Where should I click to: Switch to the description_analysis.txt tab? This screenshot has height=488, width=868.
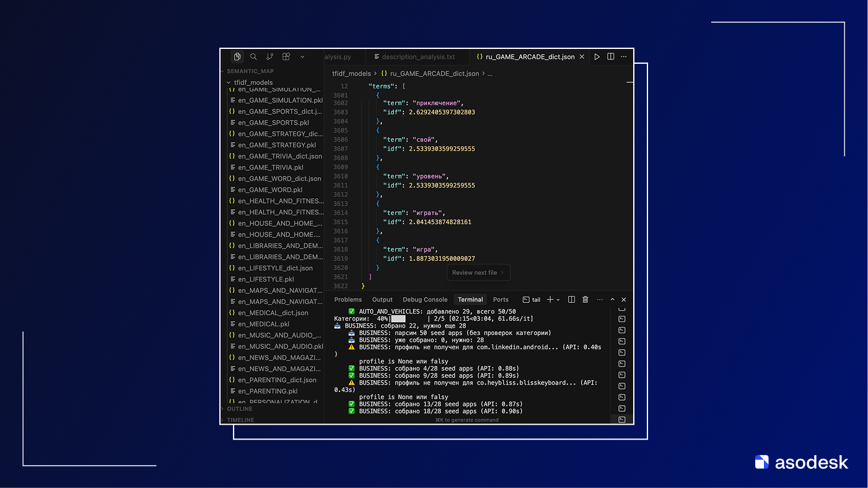click(x=418, y=57)
